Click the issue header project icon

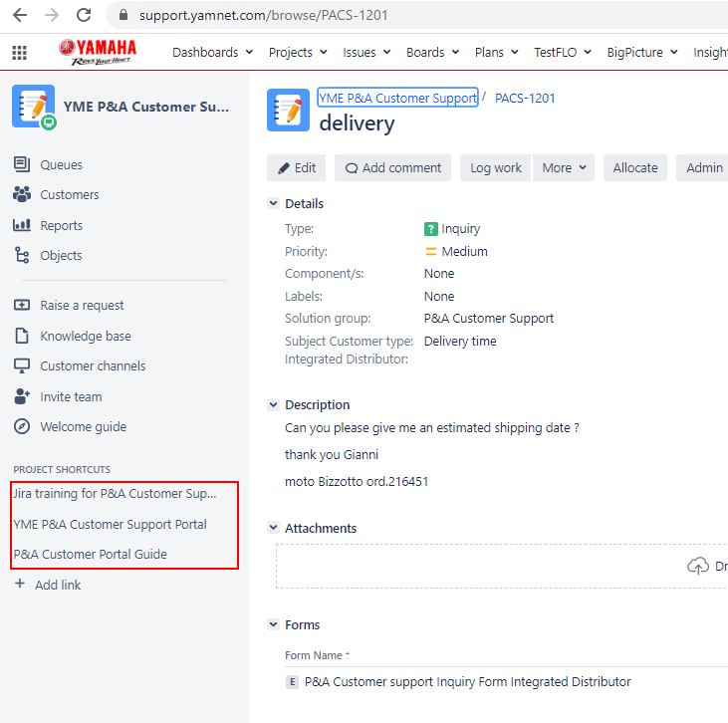[x=288, y=111]
